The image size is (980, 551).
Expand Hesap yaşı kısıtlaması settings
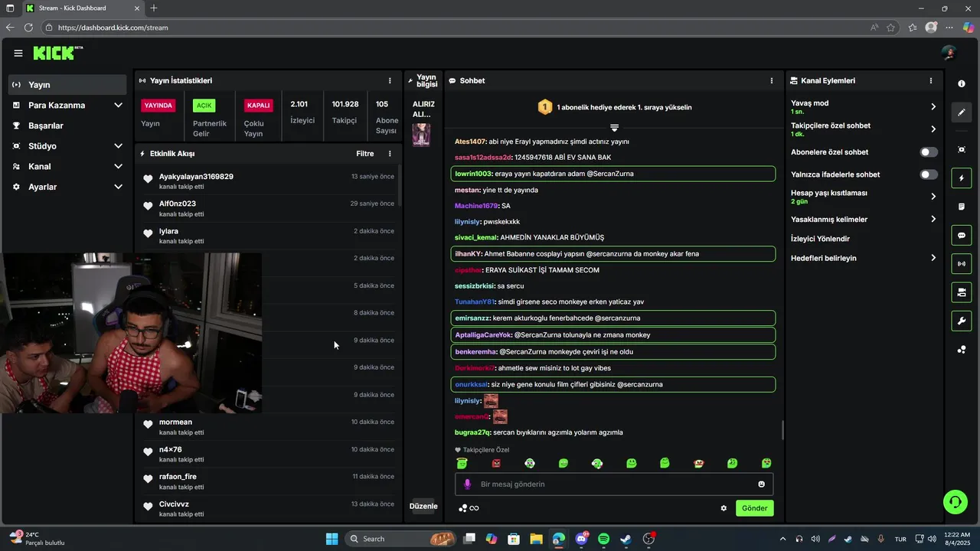tap(933, 197)
